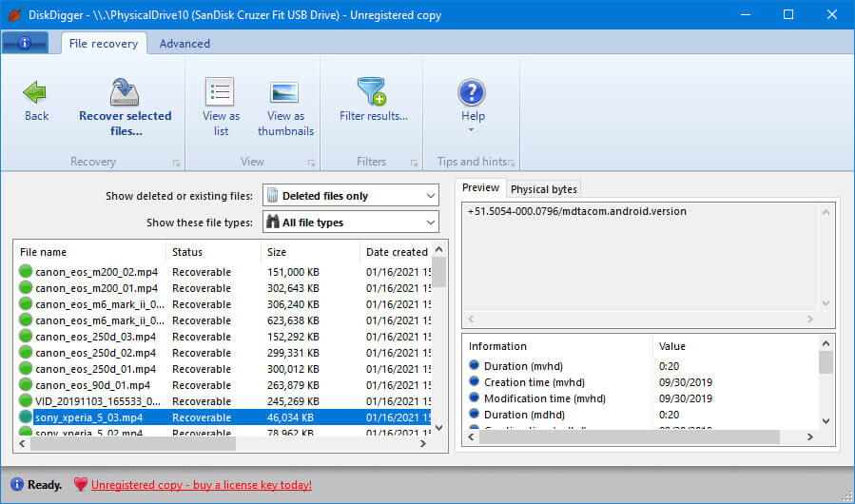Click the DiskDigger title bar app icon
The image size is (855, 504).
tap(14, 14)
